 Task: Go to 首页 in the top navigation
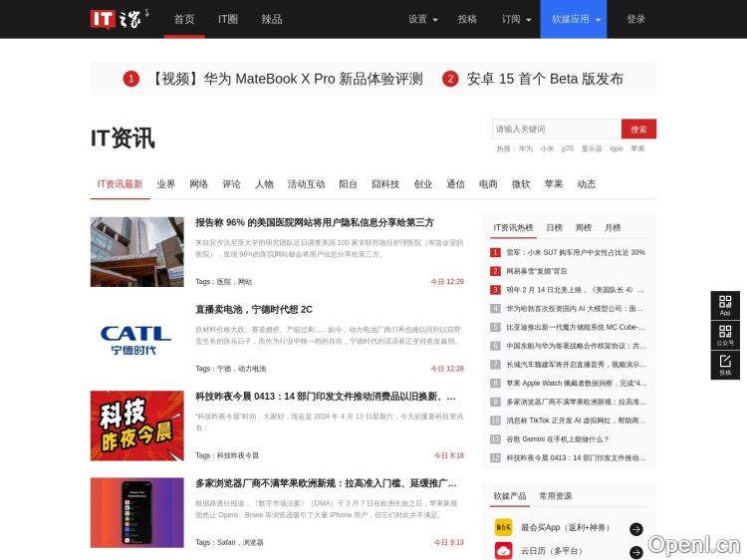click(184, 19)
